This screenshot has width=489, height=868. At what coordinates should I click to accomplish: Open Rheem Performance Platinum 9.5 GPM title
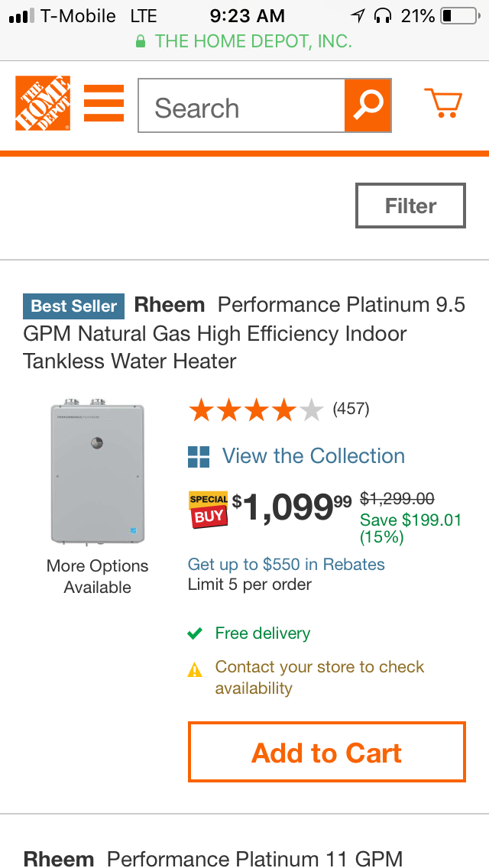(244, 333)
